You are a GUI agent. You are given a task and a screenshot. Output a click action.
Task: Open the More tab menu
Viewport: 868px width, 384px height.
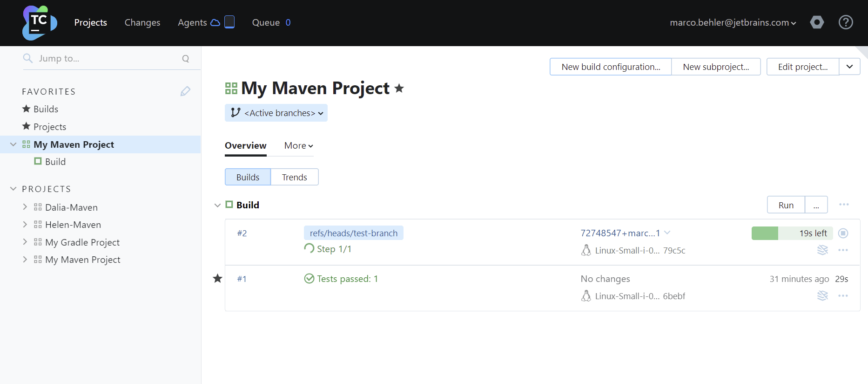click(x=298, y=146)
